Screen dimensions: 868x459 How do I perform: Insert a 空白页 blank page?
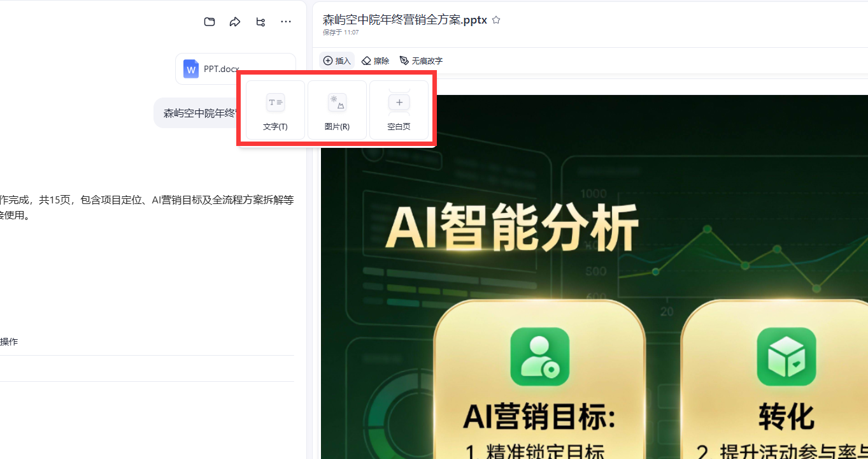[399, 110]
